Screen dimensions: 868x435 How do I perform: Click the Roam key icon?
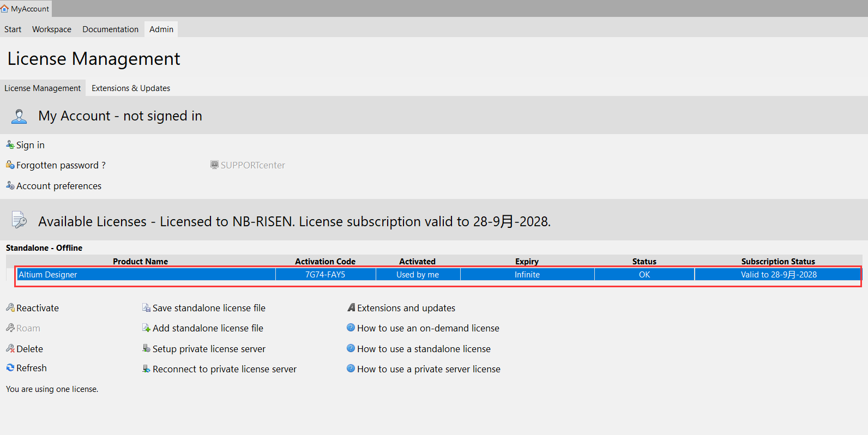click(x=10, y=328)
